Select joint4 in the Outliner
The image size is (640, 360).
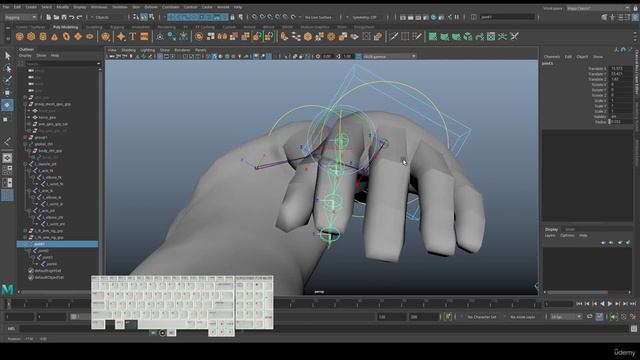tap(51, 264)
